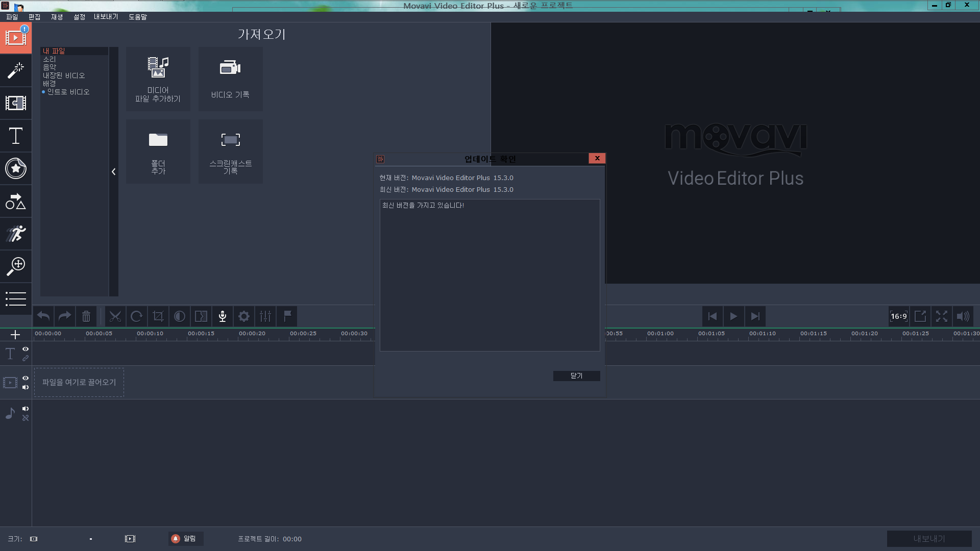Collapse the import category panel arrow
This screenshot has width=980, height=551.
[x=113, y=172]
